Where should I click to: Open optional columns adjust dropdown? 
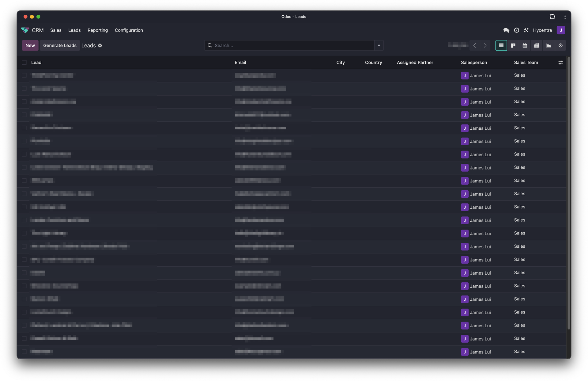[560, 63]
